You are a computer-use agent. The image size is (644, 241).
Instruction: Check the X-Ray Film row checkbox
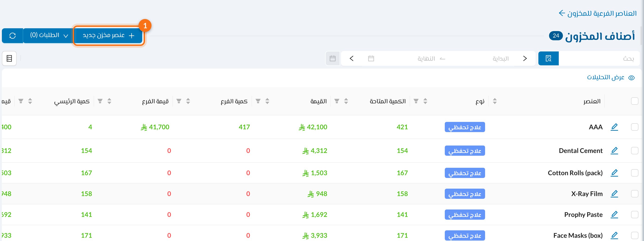point(635,194)
